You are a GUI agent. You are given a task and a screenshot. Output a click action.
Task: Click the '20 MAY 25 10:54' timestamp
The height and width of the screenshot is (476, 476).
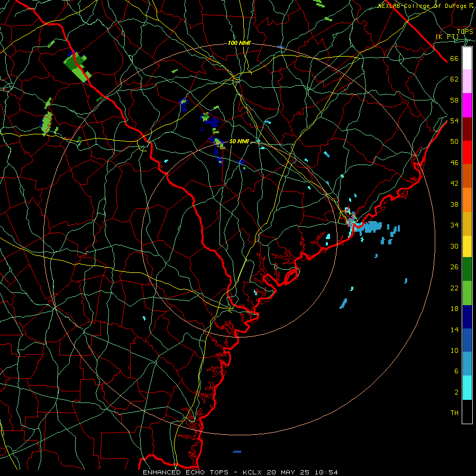[x=302, y=472]
